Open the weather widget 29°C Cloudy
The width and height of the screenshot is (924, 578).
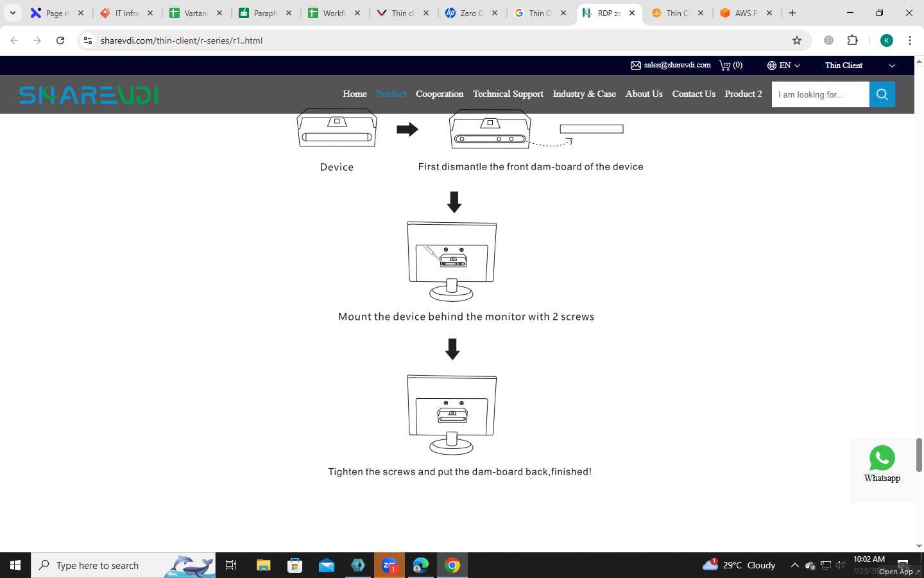pos(739,565)
